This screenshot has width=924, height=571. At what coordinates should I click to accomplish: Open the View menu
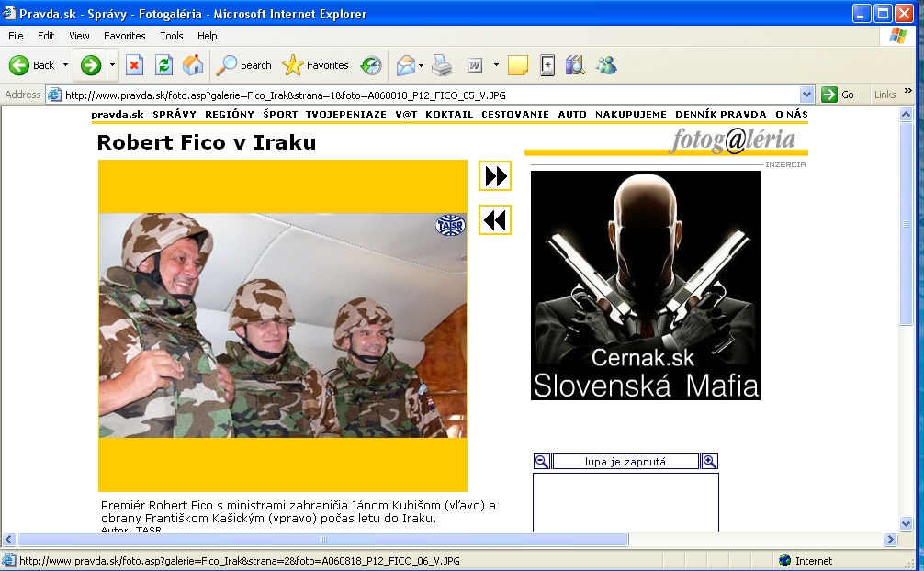tap(79, 36)
